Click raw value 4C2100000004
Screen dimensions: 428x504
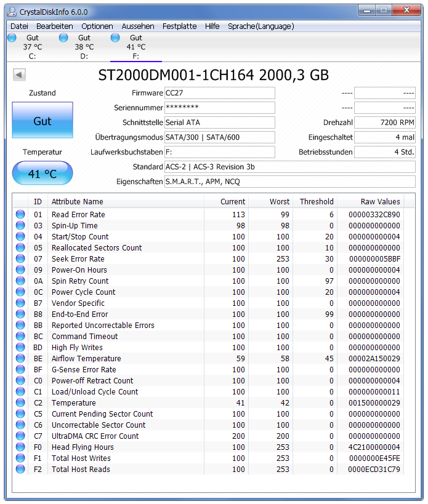pos(374,447)
